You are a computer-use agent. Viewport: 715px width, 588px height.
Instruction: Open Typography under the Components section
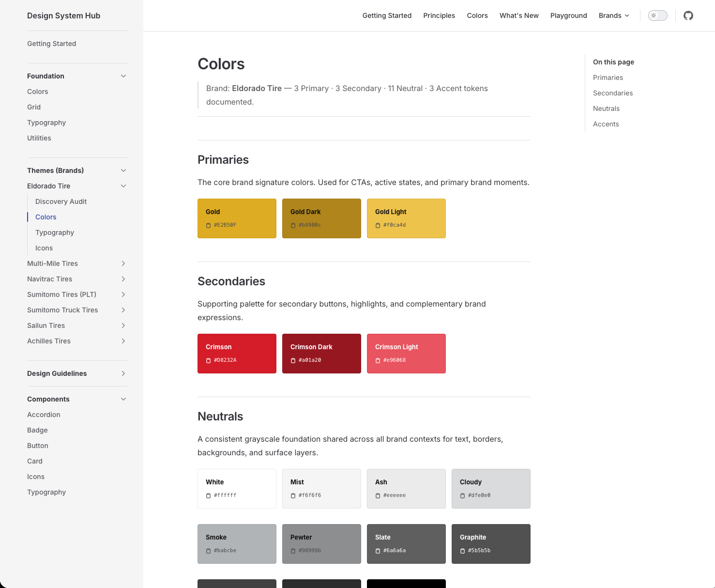46,492
